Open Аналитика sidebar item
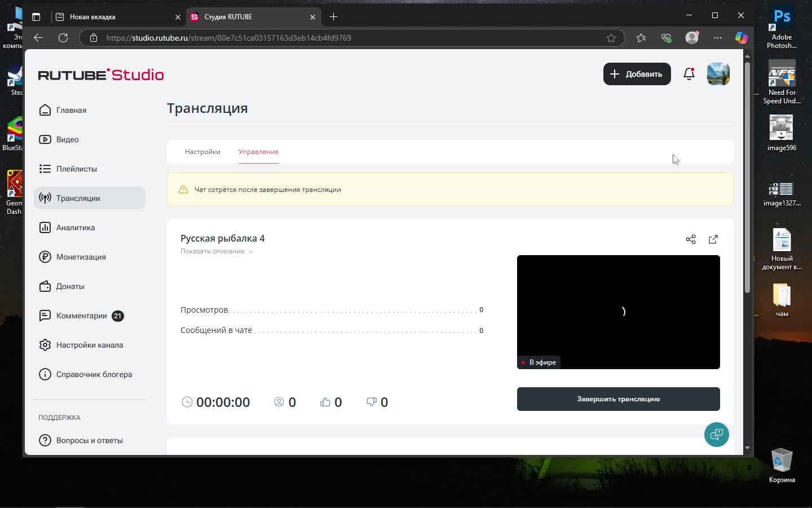Image resolution: width=812 pixels, height=508 pixels. 90,227
